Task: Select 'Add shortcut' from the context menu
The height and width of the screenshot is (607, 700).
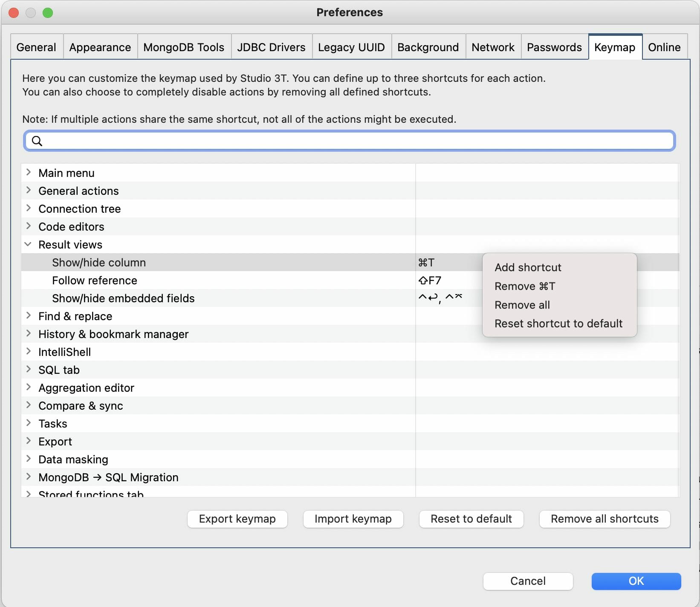Action: (x=527, y=267)
